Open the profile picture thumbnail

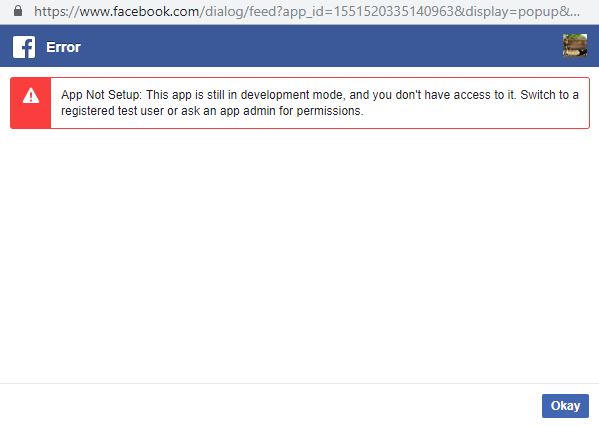575,45
